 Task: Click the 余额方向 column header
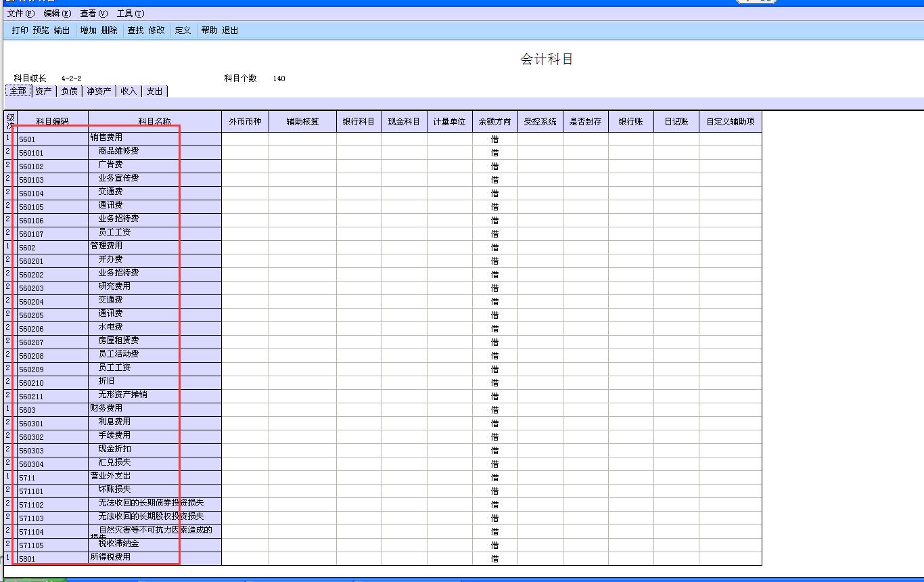pyautogui.click(x=494, y=122)
